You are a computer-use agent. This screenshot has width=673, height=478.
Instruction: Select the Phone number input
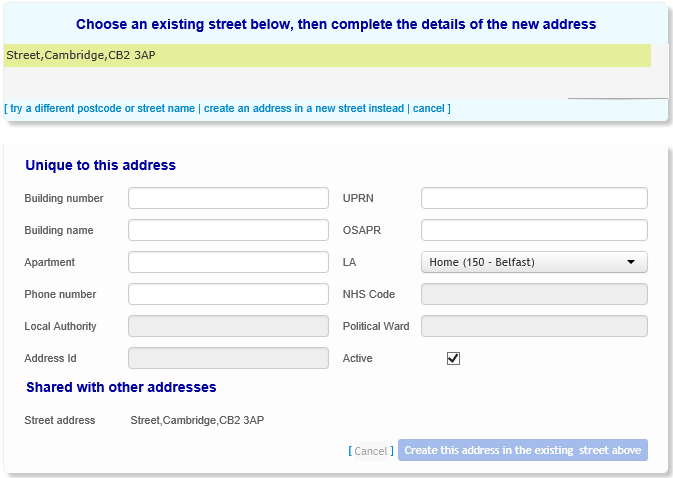tap(228, 294)
